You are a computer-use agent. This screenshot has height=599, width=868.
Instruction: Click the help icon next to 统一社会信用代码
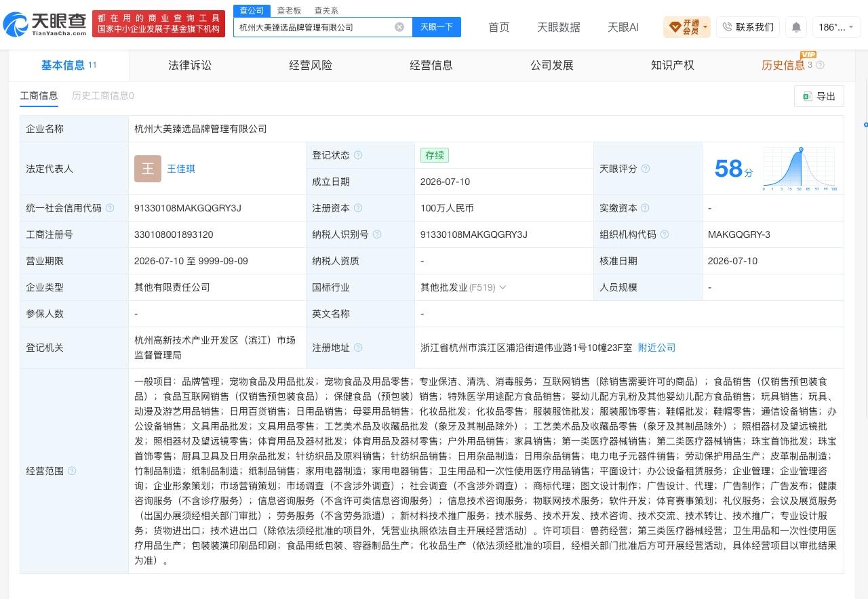[x=110, y=208]
